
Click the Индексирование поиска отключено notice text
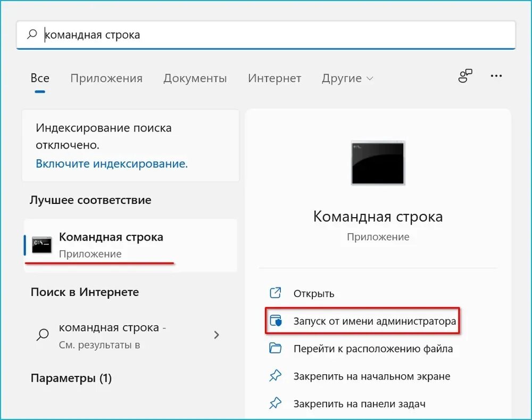[104, 136]
